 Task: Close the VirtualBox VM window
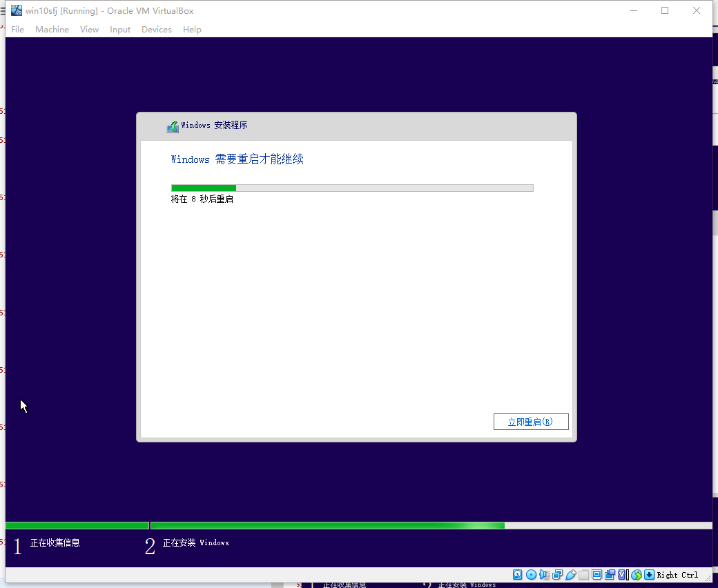[697, 10]
